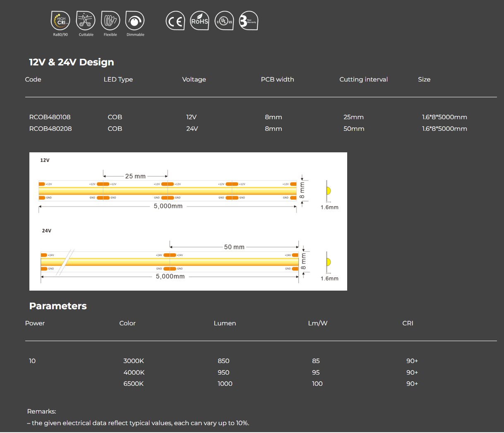Click the 12V strip diagram's 25 mm label

pyautogui.click(x=135, y=176)
